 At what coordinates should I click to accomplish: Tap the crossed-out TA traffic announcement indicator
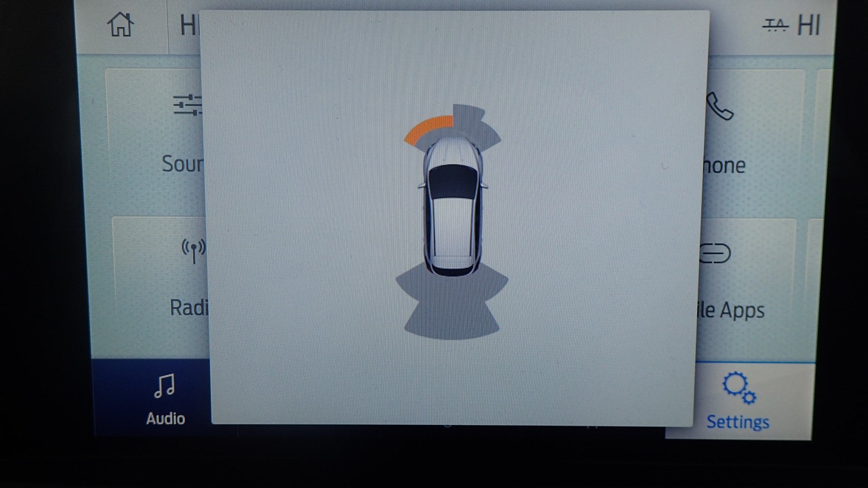pyautogui.click(x=776, y=25)
